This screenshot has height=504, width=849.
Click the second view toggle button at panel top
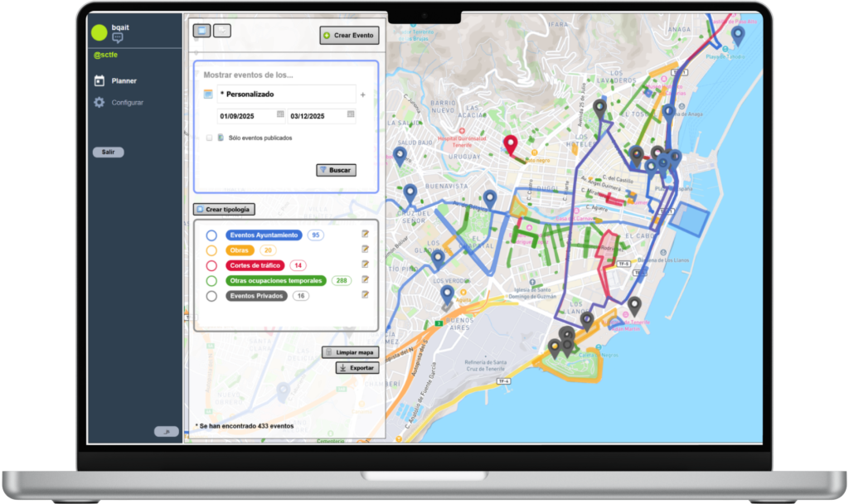tap(222, 31)
